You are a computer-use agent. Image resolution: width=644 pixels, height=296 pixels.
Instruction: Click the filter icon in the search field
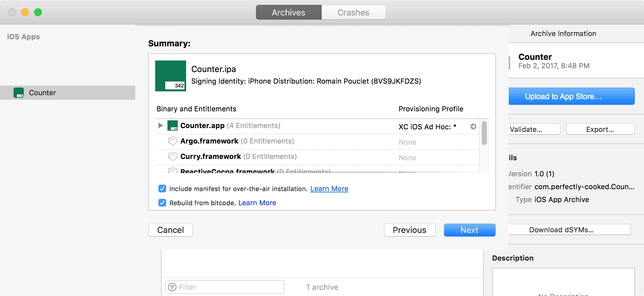[x=173, y=287]
